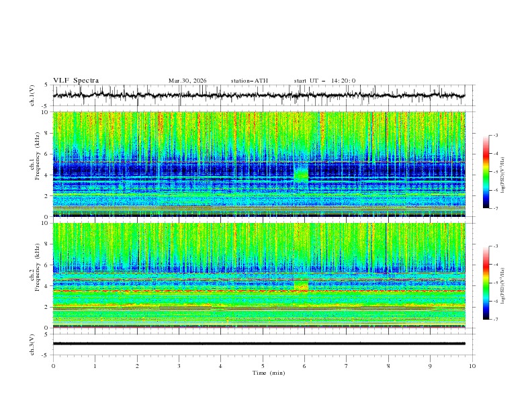Click the time axis tick label "7"

point(347,366)
